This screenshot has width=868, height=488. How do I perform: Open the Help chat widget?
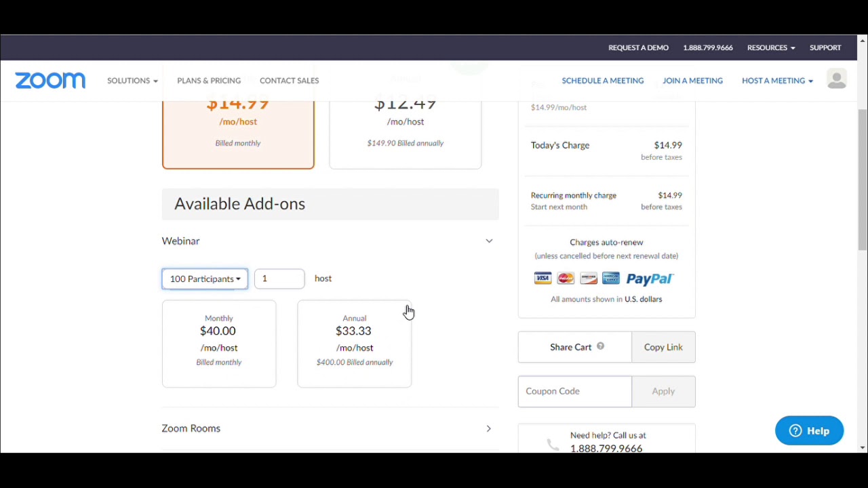[809, 430]
